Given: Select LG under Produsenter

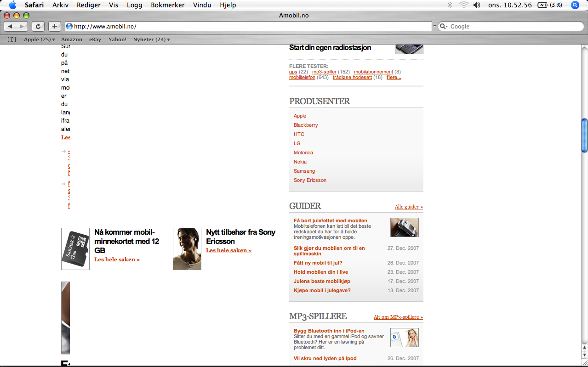Looking at the screenshot, I should pyautogui.click(x=297, y=143).
